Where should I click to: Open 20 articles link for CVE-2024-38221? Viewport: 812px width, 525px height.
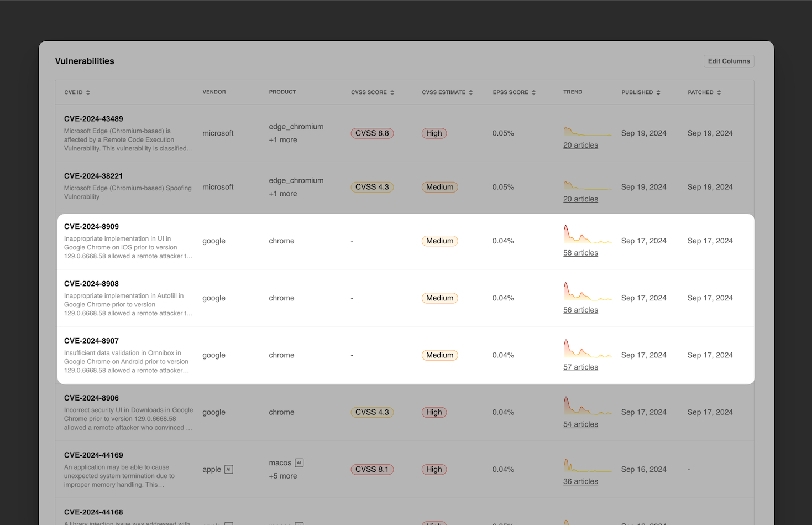580,199
